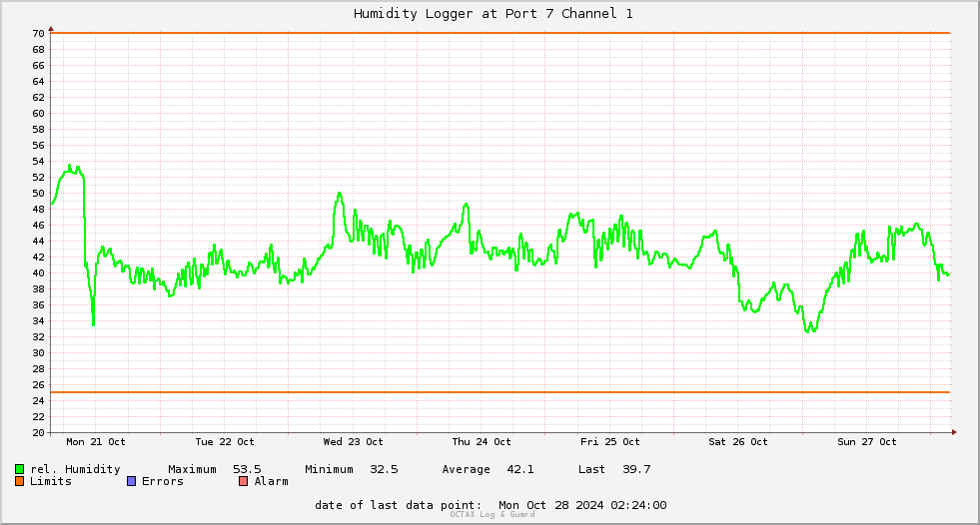Click the x-axis arrowhead at the right end
The width and height of the screenshot is (980, 525).
pyautogui.click(x=954, y=432)
